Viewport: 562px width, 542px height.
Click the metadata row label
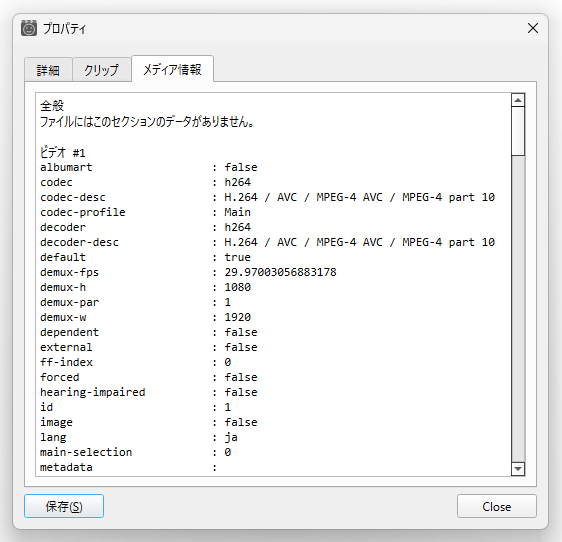[66, 467]
